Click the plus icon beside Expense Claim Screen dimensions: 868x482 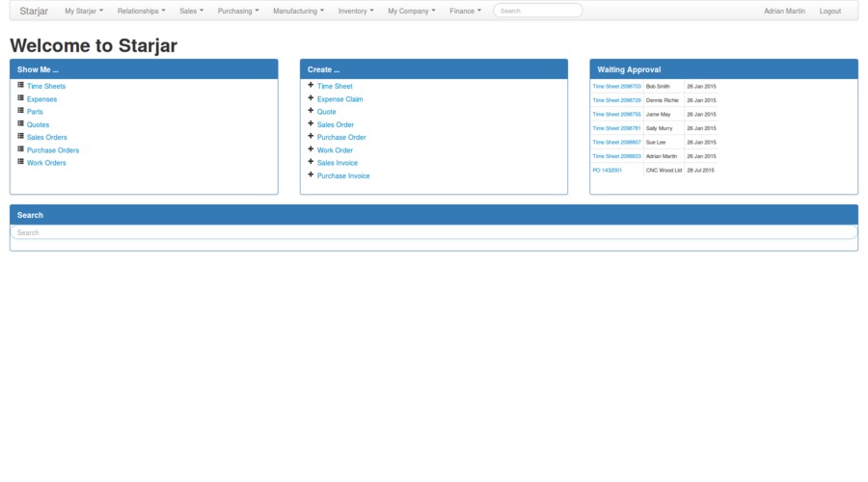click(311, 98)
